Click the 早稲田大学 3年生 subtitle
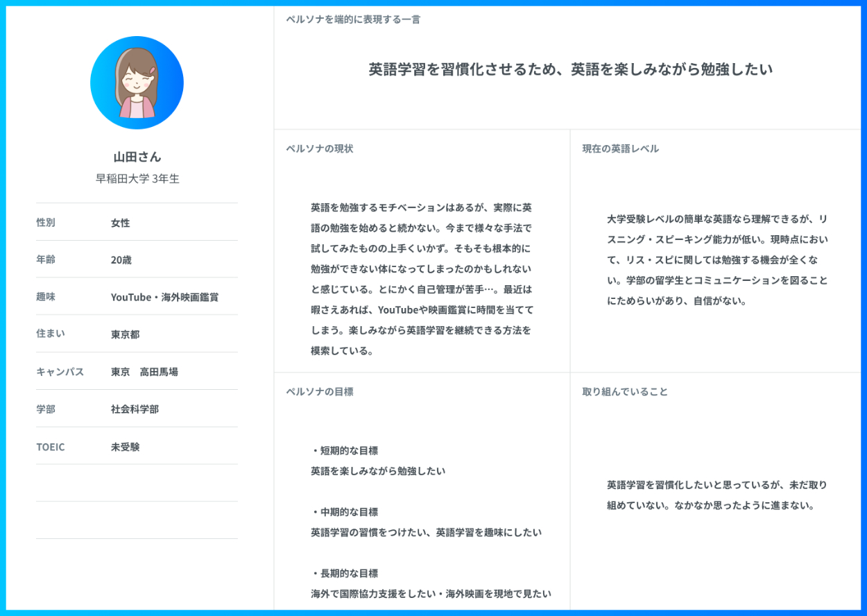Viewport: 867px width, 616px height. click(137, 179)
